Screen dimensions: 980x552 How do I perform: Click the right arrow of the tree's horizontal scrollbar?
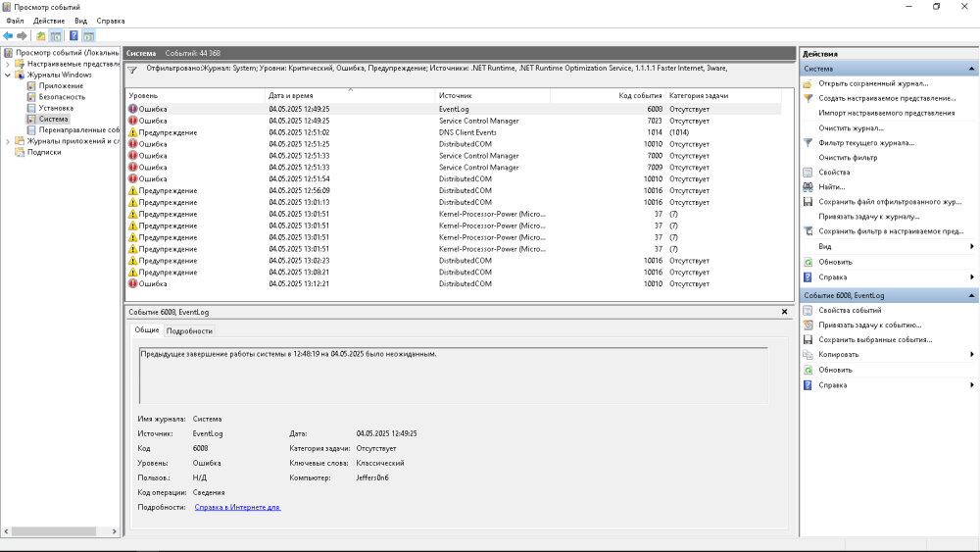[115, 531]
